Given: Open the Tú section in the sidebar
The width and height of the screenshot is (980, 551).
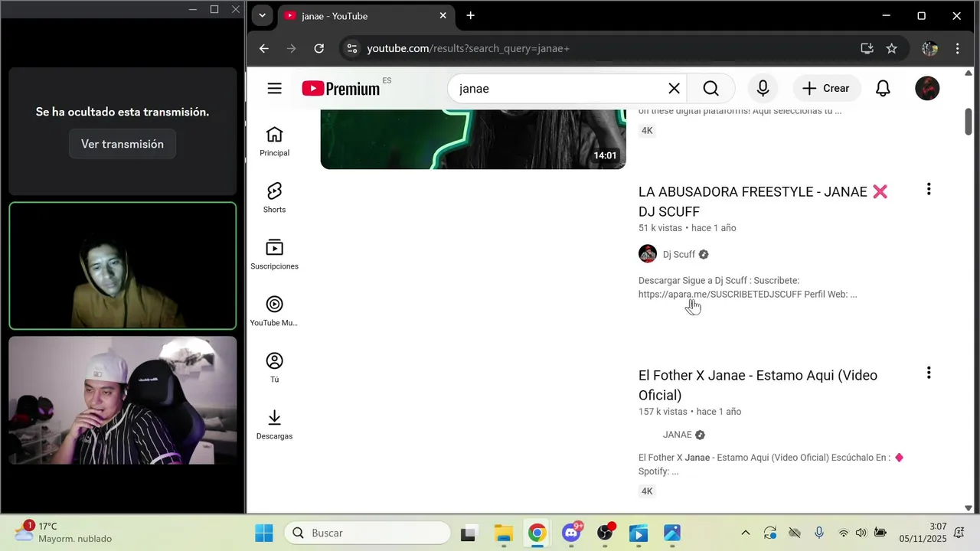Looking at the screenshot, I should pyautogui.click(x=274, y=368).
